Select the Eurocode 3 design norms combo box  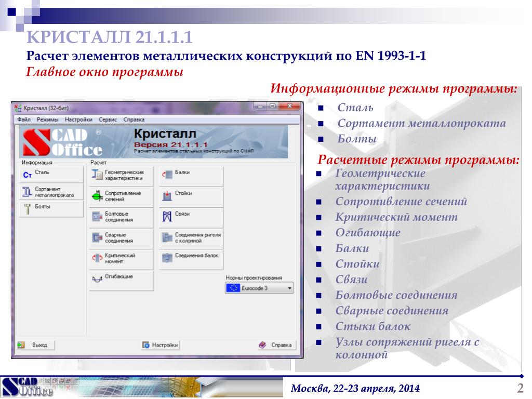(x=259, y=288)
